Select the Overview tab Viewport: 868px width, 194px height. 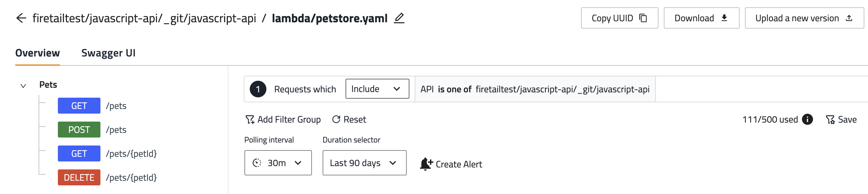click(37, 53)
